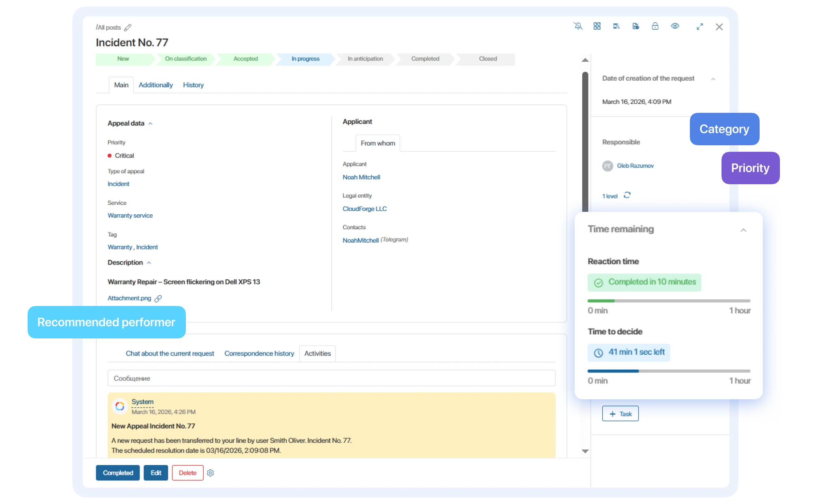This screenshot has height=504, width=840.
Task: Open applicant Noah Mitchell link
Action: pos(361,177)
